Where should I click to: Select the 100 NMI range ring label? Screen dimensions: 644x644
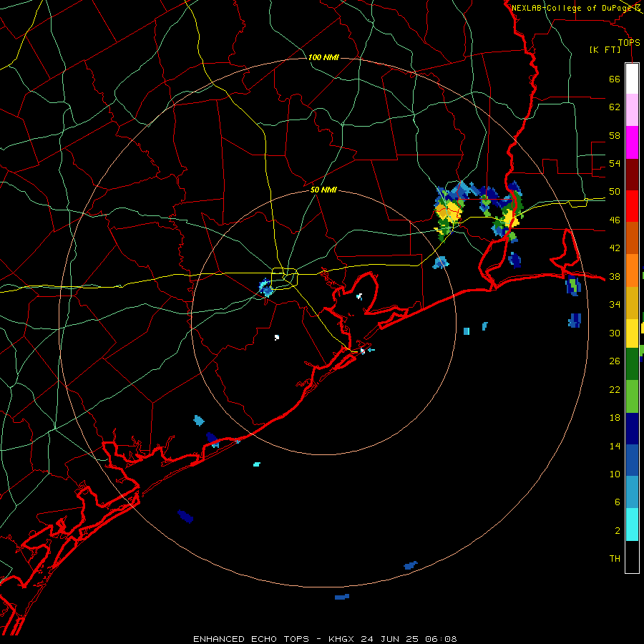323,57
